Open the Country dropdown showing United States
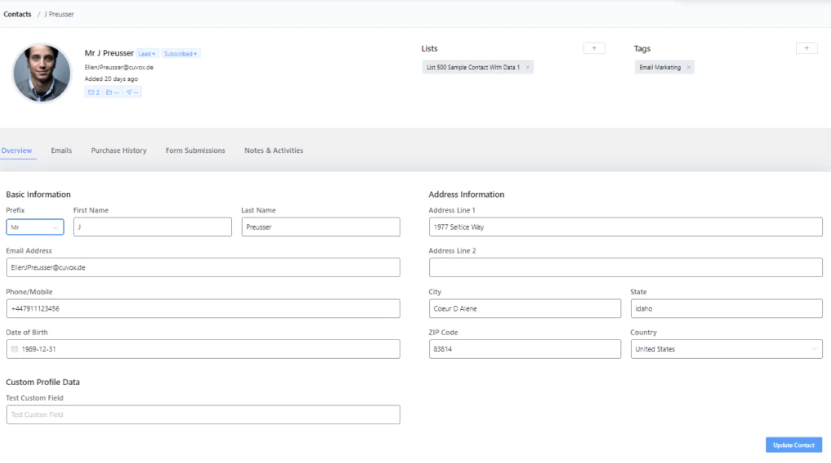This screenshot has height=463, width=831. [x=727, y=349]
